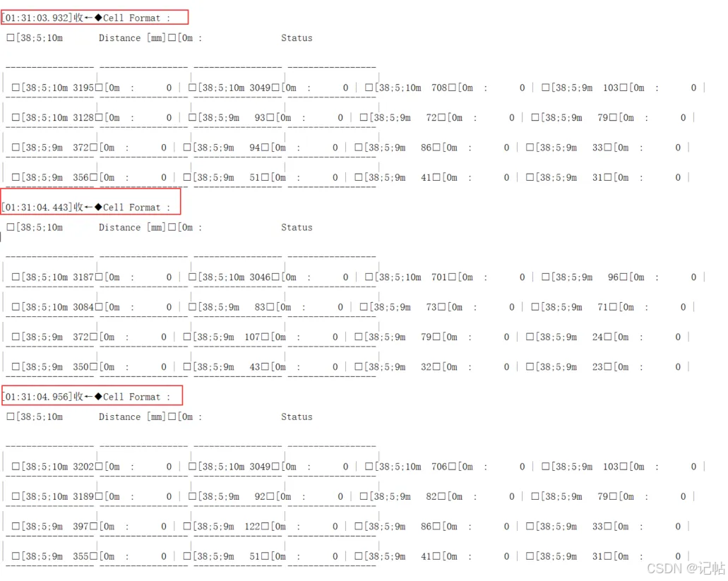This screenshot has height=581, width=728.
Task: Click the distance value 3187
Action: point(83,277)
